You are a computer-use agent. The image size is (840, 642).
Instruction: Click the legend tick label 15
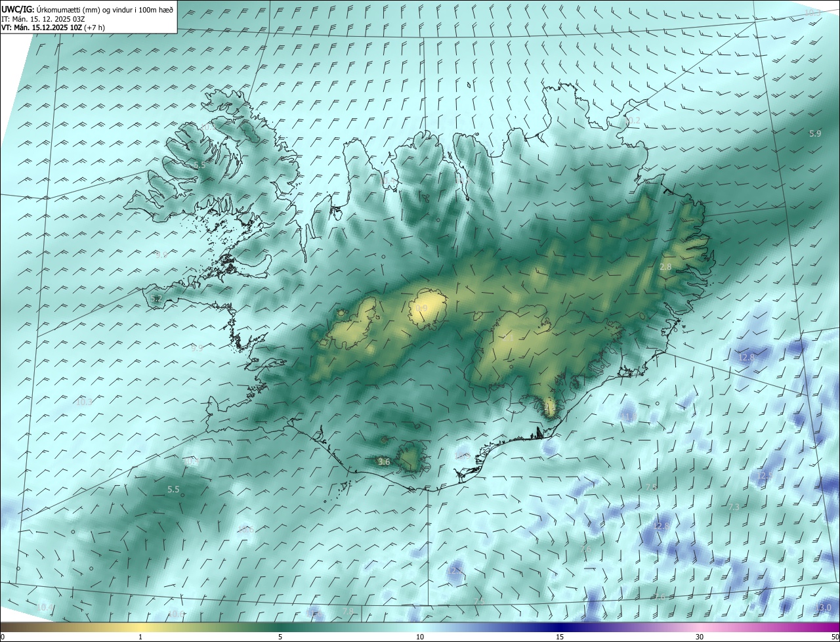(560, 637)
